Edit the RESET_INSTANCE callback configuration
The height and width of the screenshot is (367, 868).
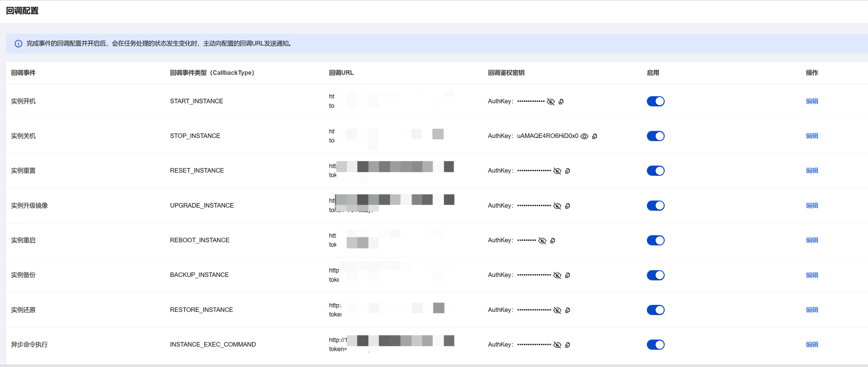(812, 171)
